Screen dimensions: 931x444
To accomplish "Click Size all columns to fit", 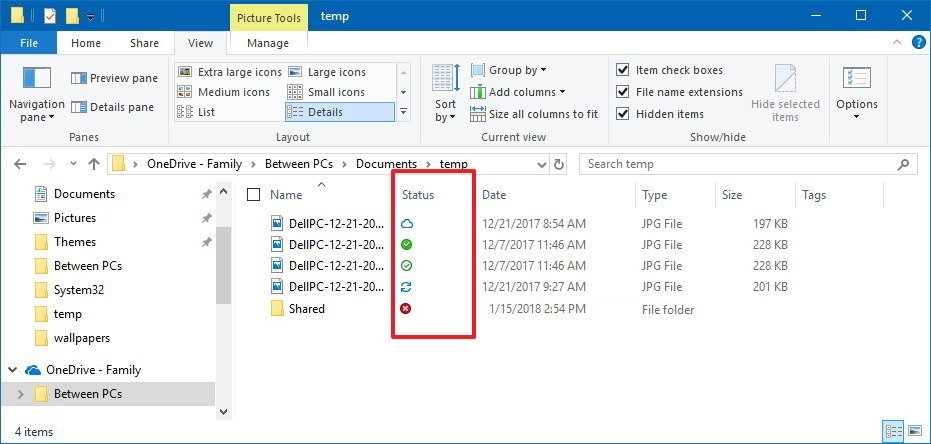I will point(534,114).
